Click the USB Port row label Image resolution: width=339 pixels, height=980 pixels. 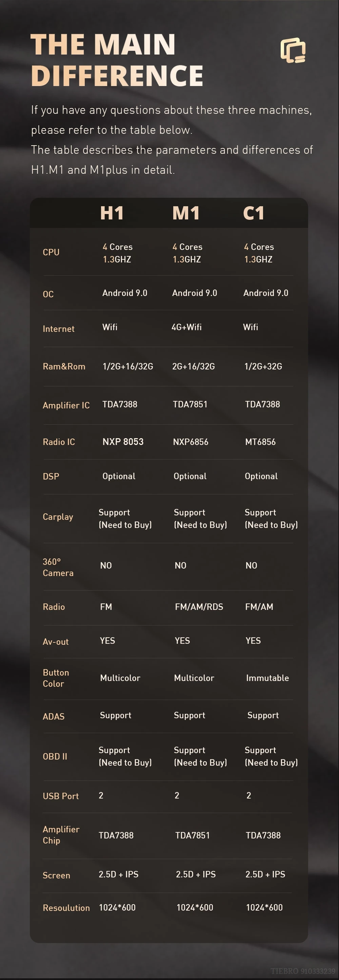point(61,796)
